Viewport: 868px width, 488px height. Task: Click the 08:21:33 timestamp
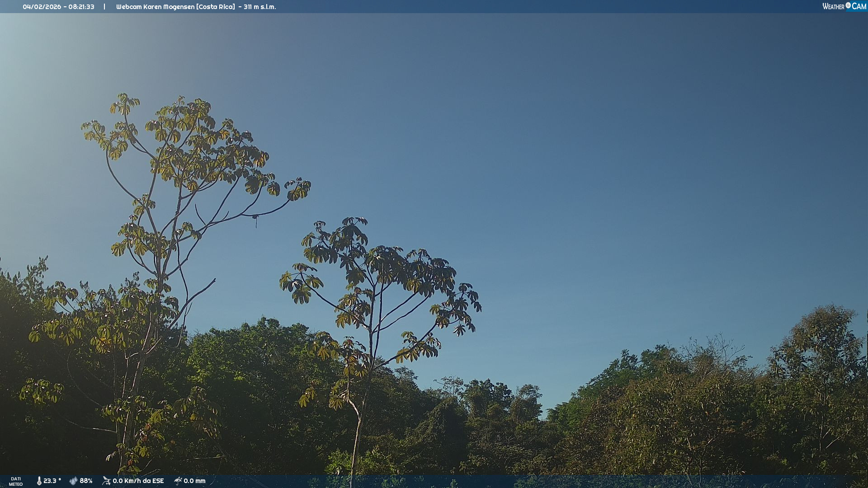click(x=81, y=7)
